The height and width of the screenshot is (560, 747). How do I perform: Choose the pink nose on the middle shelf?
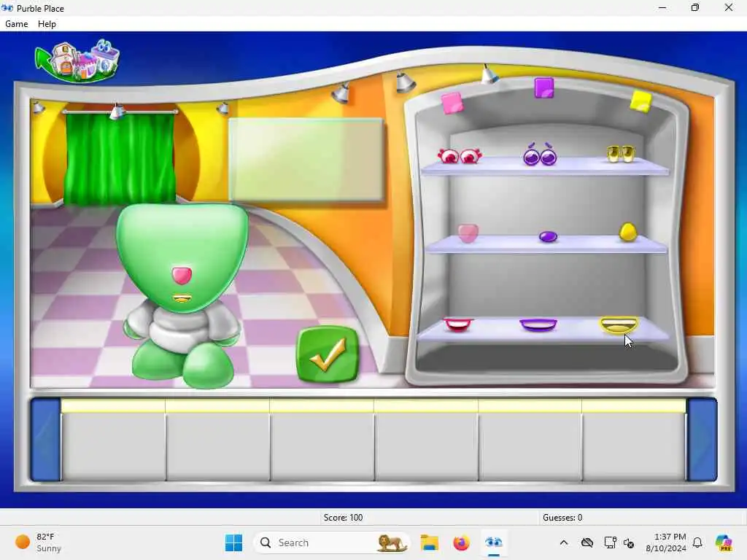pyautogui.click(x=468, y=233)
